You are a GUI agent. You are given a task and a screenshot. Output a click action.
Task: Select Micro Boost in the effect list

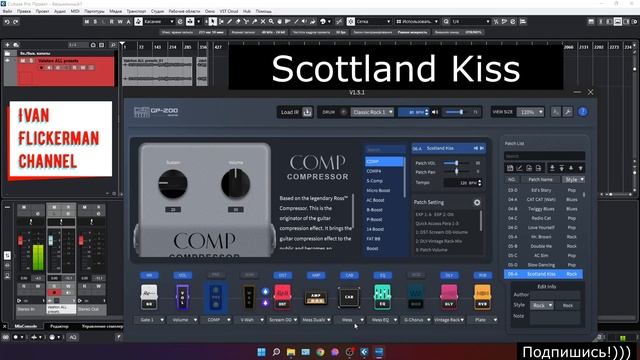pos(378,191)
